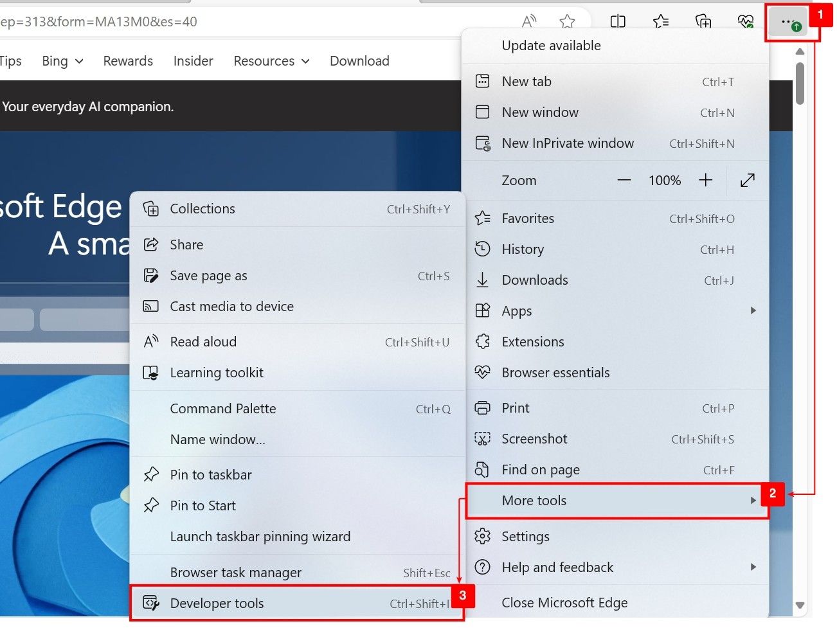Increase zoom with the plus button
This screenshot has height=644, width=837.
tap(705, 181)
